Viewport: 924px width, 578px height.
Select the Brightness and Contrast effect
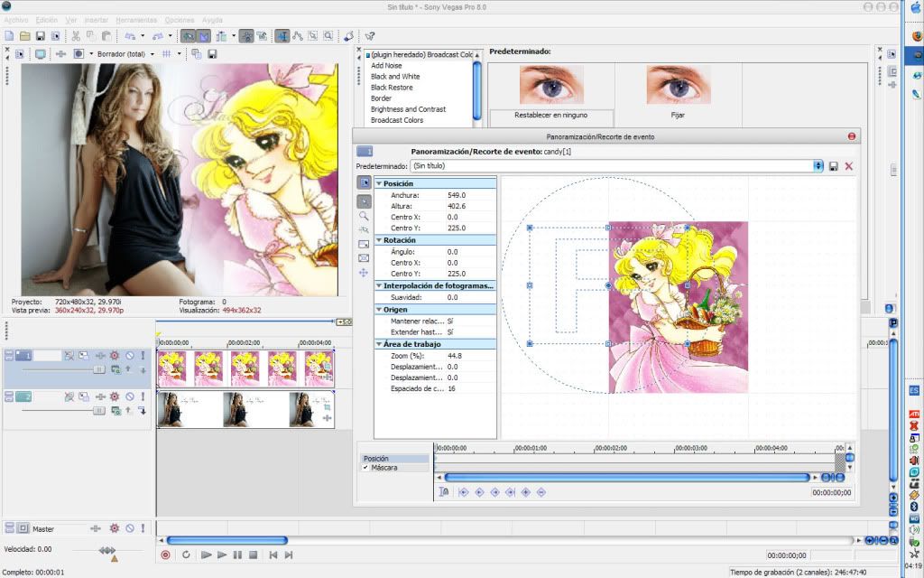tap(409, 109)
